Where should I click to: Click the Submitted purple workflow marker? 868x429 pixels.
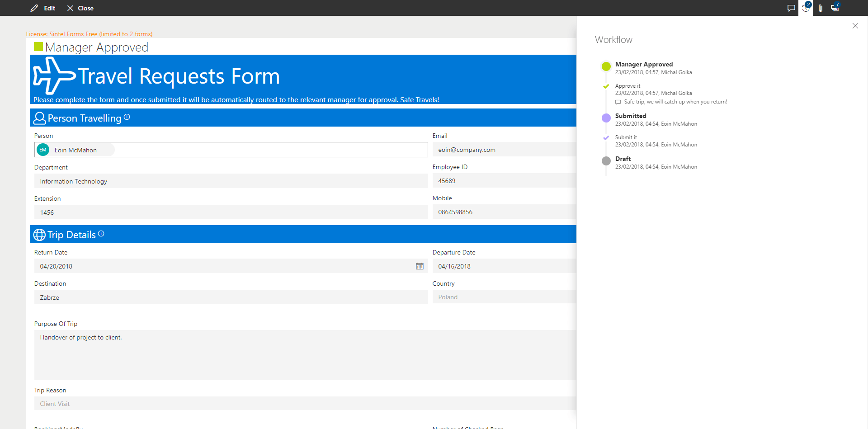606,118
